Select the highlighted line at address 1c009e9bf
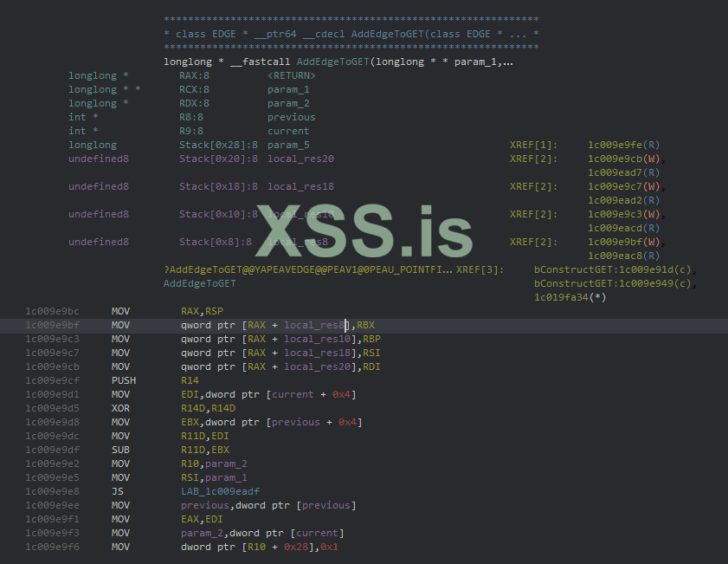The image size is (728, 564). coord(364,325)
